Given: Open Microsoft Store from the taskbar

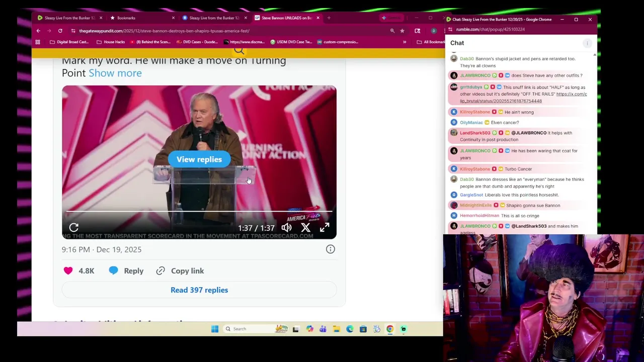Looking at the screenshot, I should [363, 329].
